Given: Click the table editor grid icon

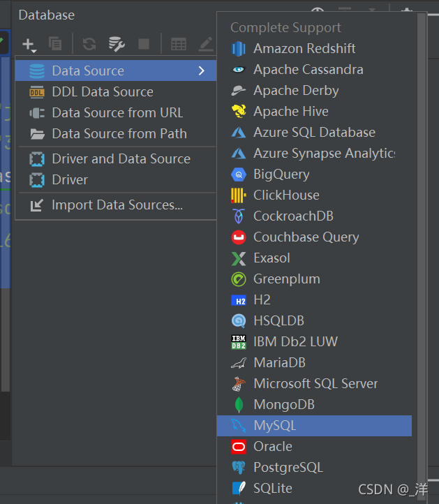Looking at the screenshot, I should point(179,44).
